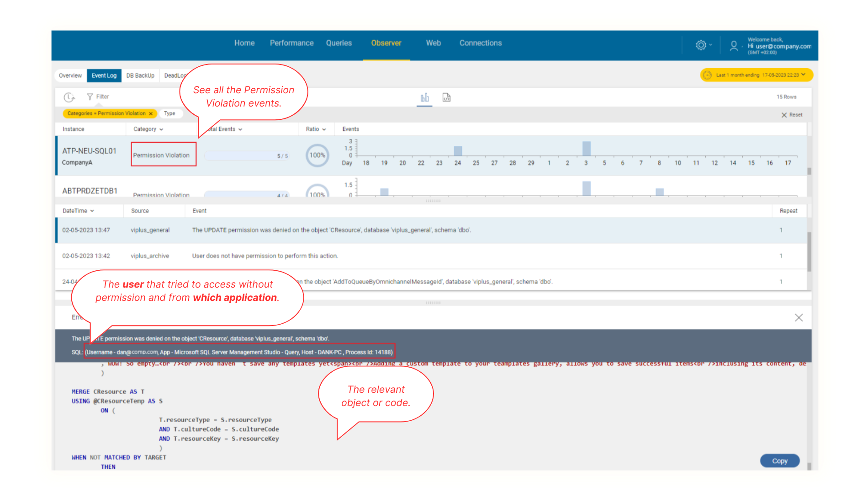Open the Queries tab
Viewport: 868px width, 503px height.
(339, 43)
